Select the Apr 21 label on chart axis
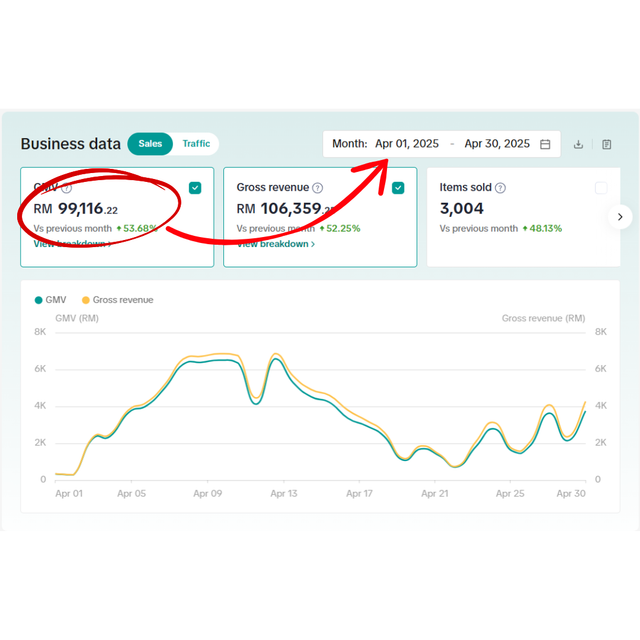Viewport: 640px width, 640px height. coord(435,493)
